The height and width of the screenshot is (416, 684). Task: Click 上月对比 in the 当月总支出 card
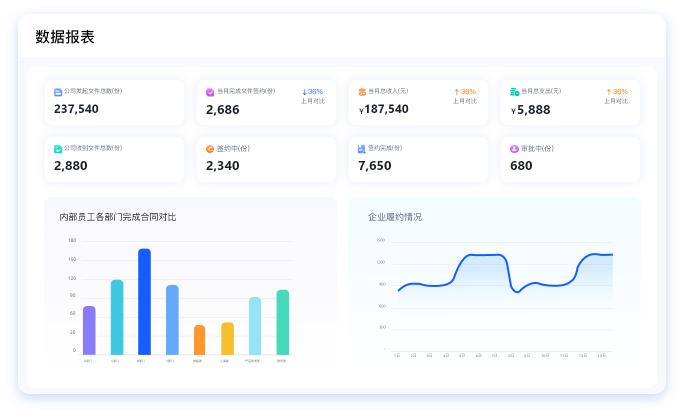pos(616,101)
